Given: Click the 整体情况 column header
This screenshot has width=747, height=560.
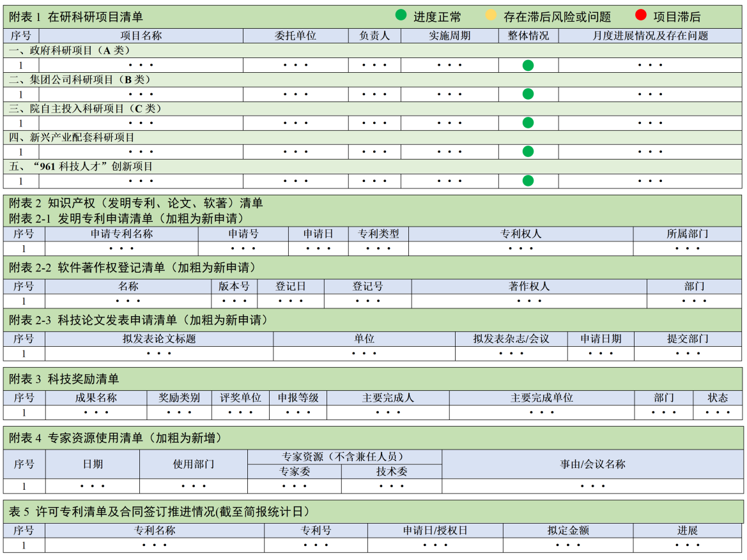Looking at the screenshot, I should [x=528, y=36].
